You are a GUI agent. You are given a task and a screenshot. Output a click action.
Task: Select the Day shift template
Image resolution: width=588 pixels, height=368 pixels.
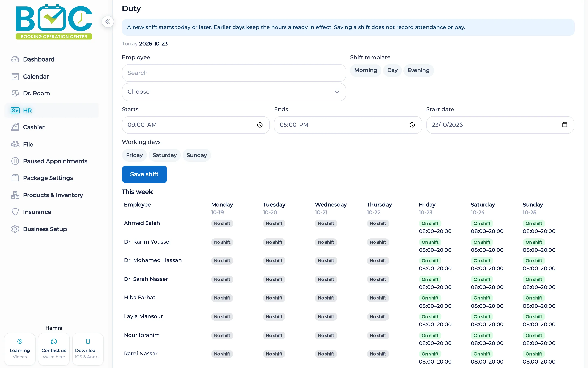[392, 70]
